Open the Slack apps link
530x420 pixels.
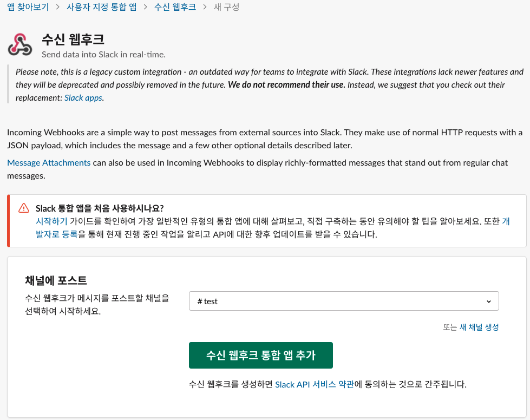83,97
